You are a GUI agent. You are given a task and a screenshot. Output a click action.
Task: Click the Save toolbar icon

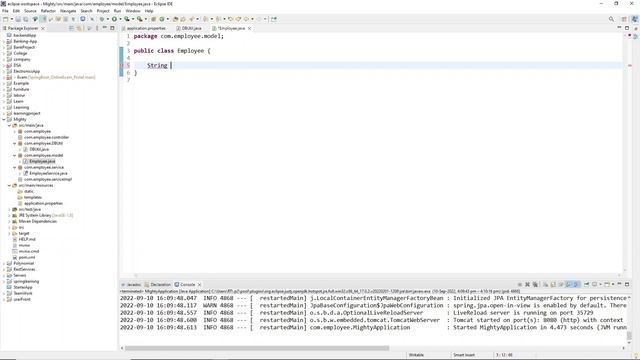click(18, 19)
